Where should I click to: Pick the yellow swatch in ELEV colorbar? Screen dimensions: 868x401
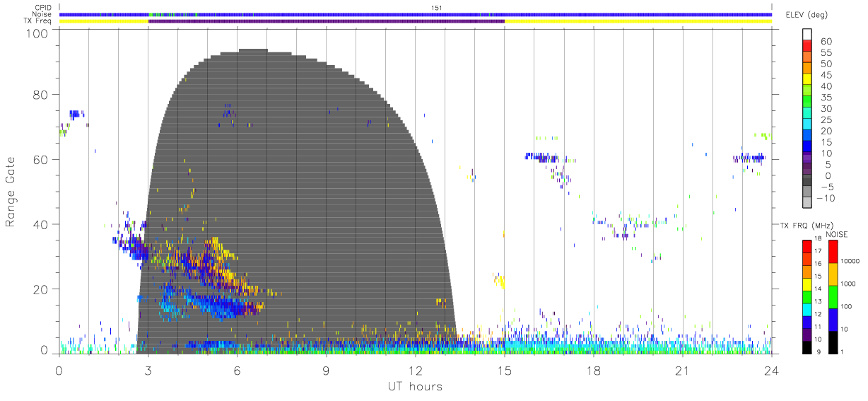pyautogui.click(x=807, y=79)
